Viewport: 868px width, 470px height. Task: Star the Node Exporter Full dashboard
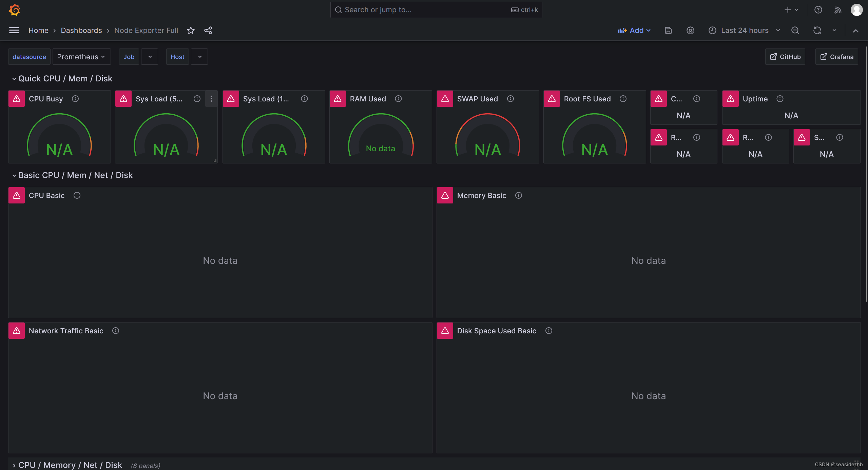click(191, 31)
